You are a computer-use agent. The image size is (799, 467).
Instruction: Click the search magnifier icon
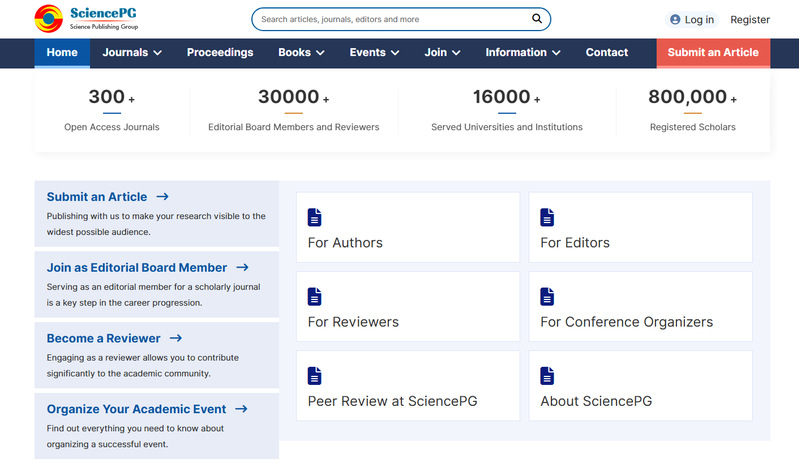click(x=537, y=19)
